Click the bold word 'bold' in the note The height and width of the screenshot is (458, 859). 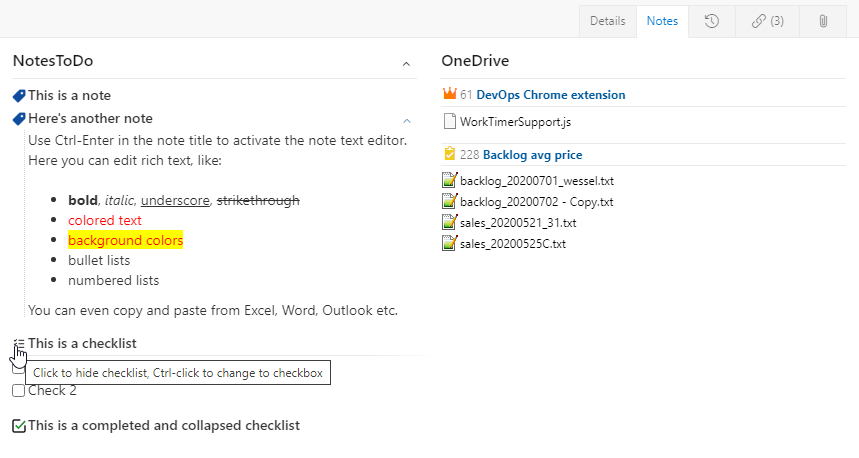point(83,201)
